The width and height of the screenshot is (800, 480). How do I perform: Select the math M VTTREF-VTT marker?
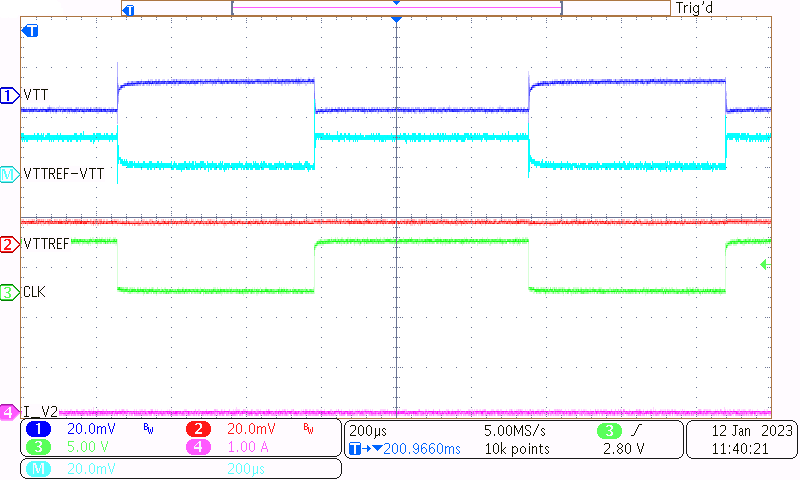coord(9,174)
